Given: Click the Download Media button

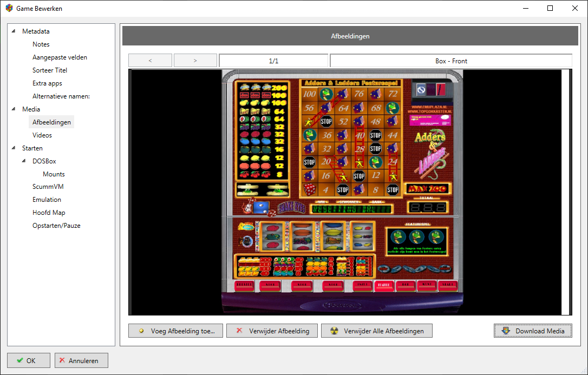Looking at the screenshot, I should coord(533,331).
